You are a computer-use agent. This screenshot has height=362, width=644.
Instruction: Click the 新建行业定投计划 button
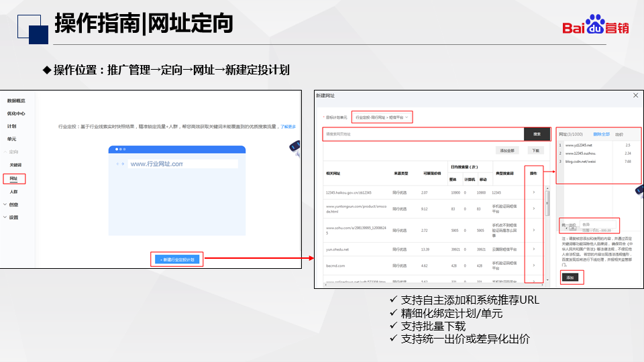(177, 259)
